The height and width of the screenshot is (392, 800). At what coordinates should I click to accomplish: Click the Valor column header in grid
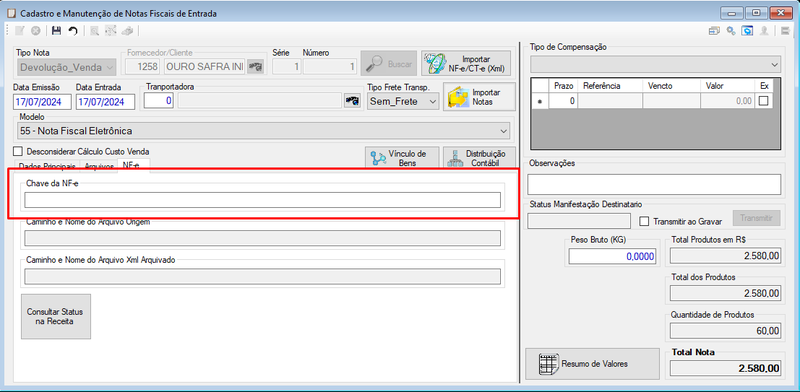[x=728, y=86]
